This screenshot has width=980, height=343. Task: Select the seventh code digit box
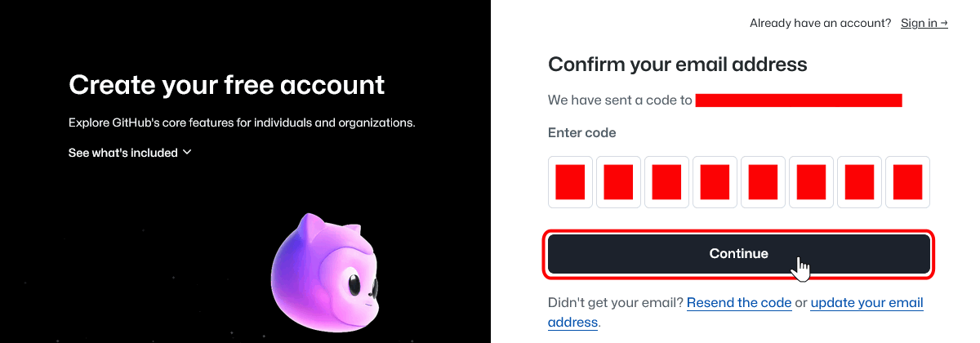859,182
